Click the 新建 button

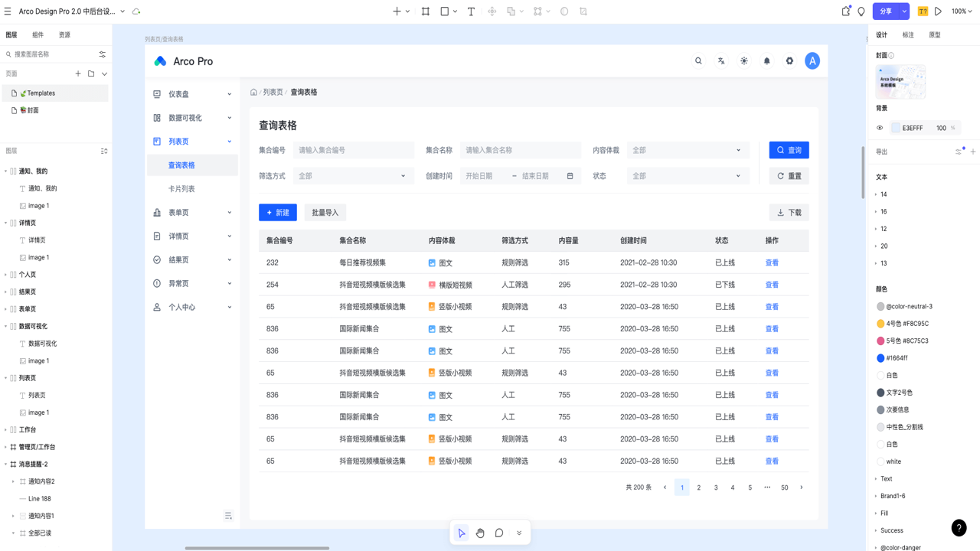(278, 213)
